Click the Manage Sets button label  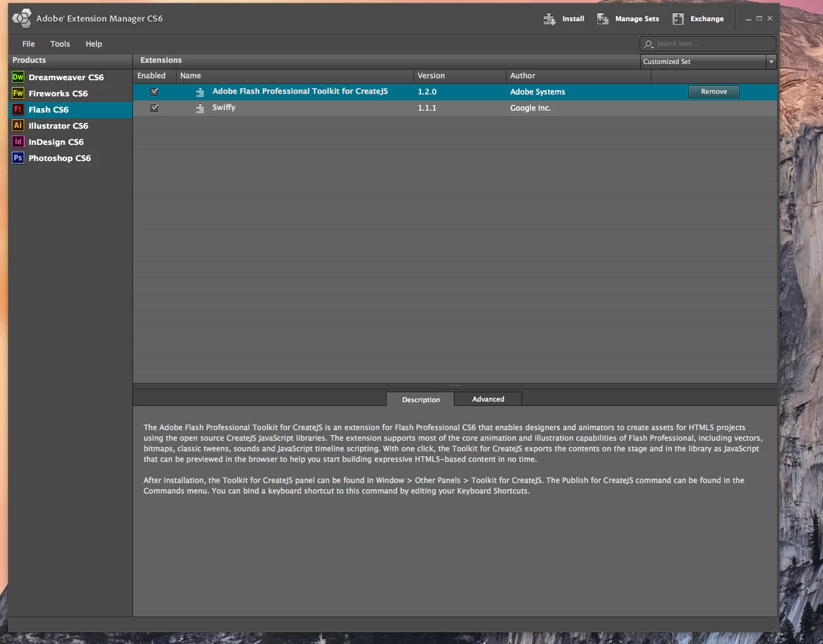(x=637, y=19)
